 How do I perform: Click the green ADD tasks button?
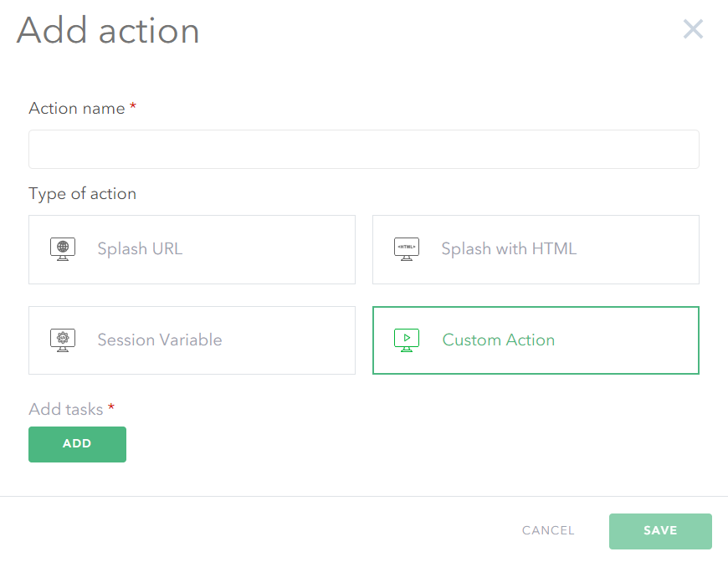[x=77, y=444]
